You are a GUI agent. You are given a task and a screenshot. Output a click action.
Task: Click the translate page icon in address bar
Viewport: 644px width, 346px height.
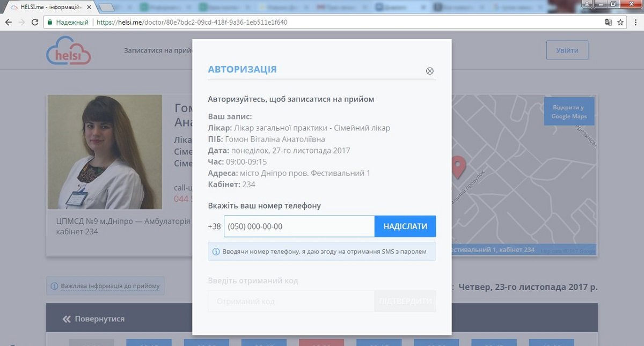click(608, 23)
